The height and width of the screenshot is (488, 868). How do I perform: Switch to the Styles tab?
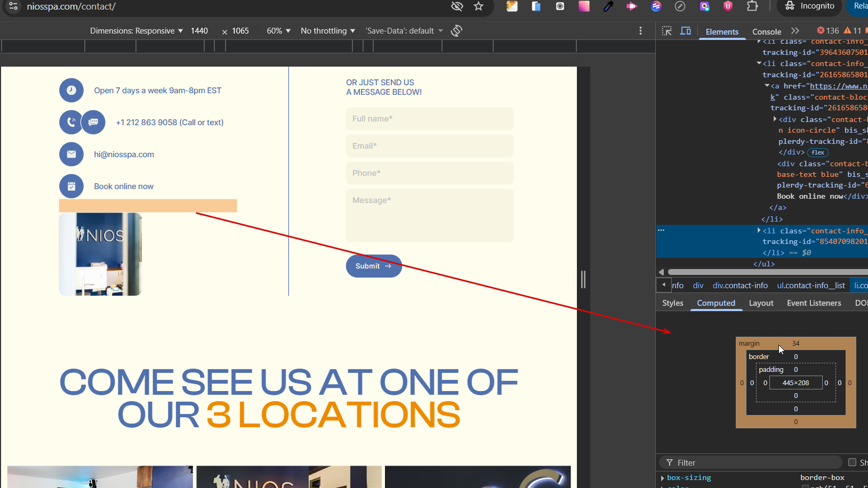672,303
